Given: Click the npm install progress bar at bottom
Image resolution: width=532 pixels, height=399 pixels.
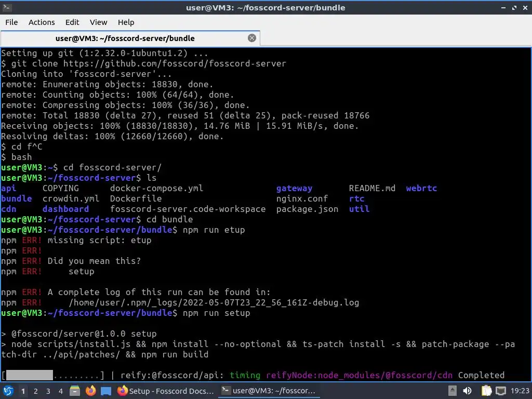Looking at the screenshot, I should 53,375.
